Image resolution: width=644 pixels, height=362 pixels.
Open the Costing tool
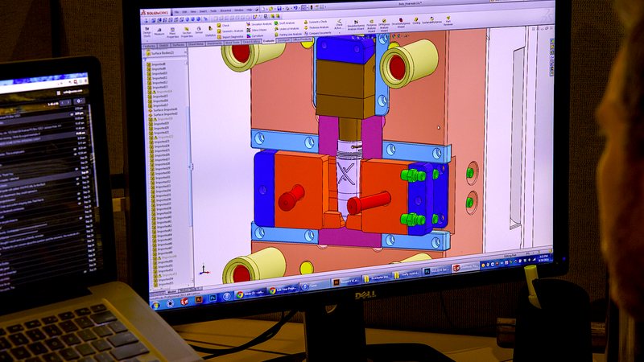[x=416, y=21]
